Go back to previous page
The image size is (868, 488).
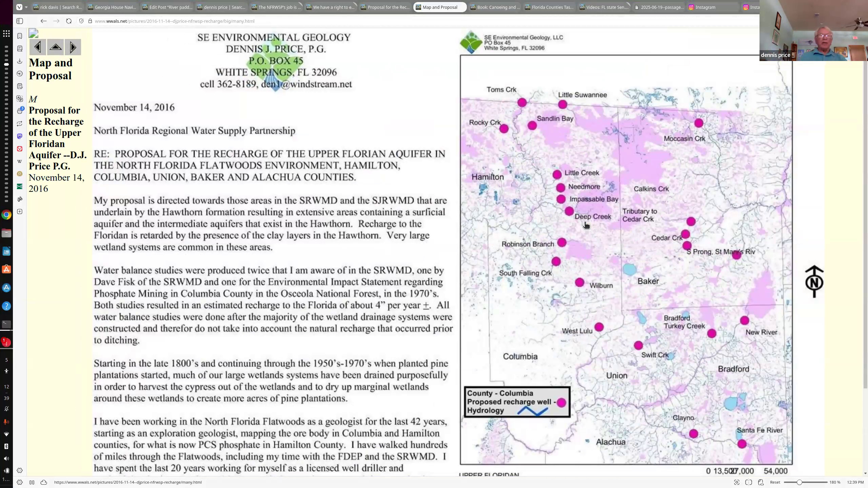(x=43, y=21)
